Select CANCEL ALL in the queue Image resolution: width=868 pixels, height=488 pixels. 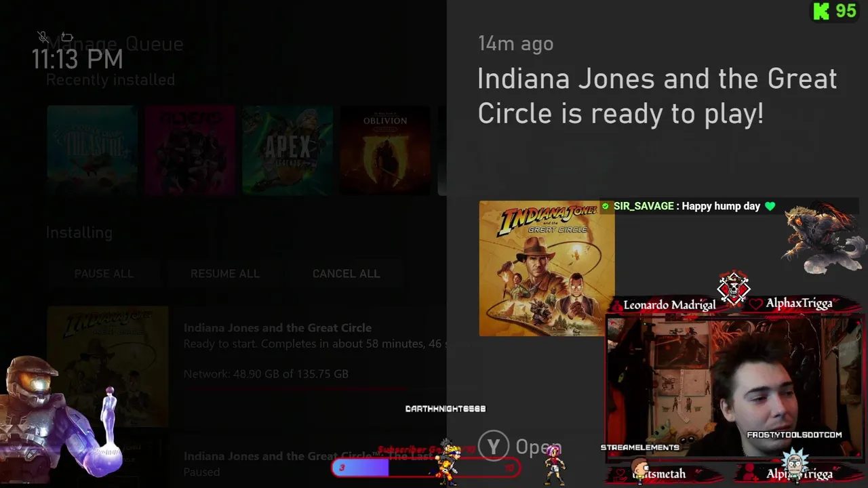pos(346,274)
